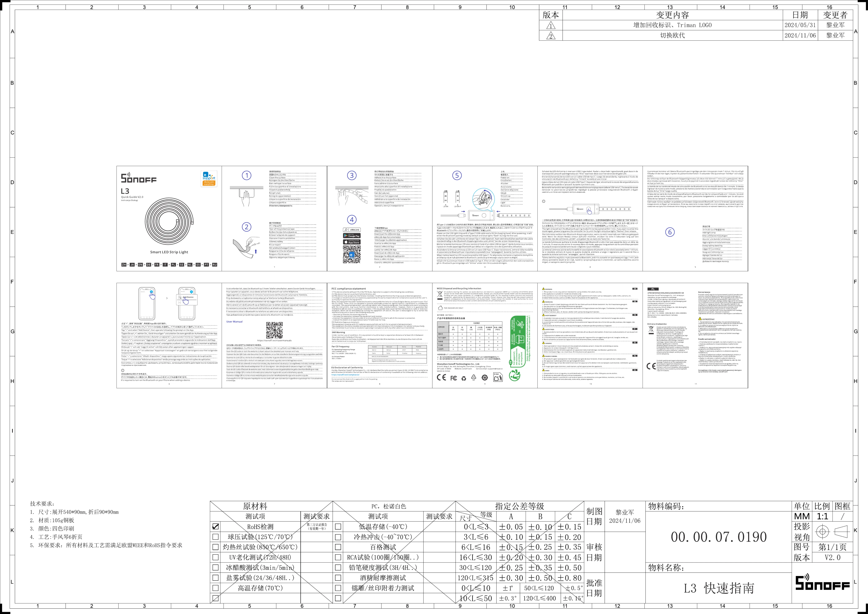This screenshot has width=868, height=614.
Task: Click the circled step number 1
Action: click(246, 175)
